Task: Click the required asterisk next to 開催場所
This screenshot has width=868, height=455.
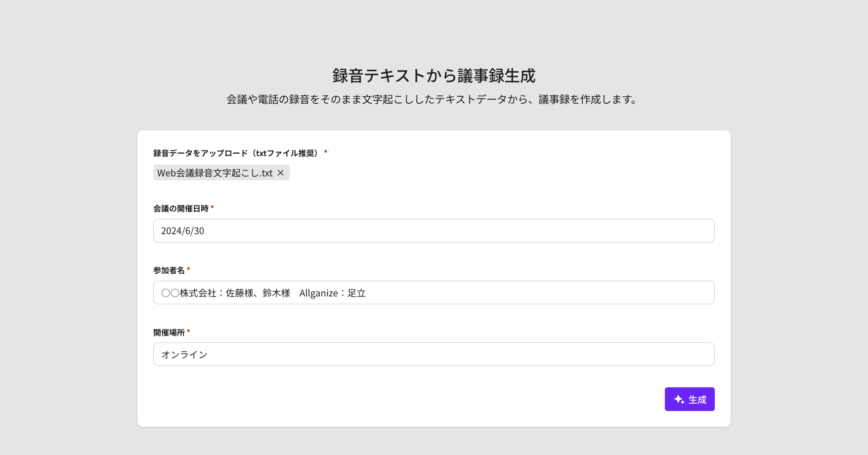Action: (x=188, y=332)
